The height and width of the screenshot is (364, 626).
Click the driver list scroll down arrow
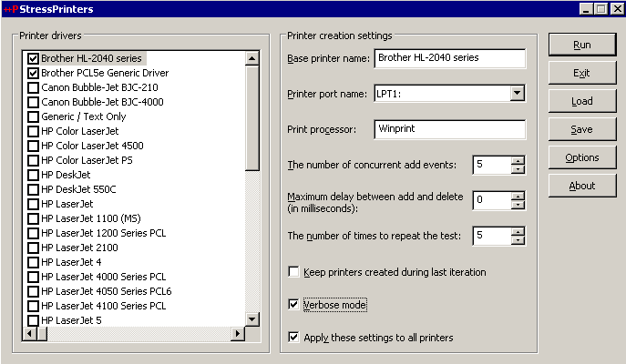point(251,318)
